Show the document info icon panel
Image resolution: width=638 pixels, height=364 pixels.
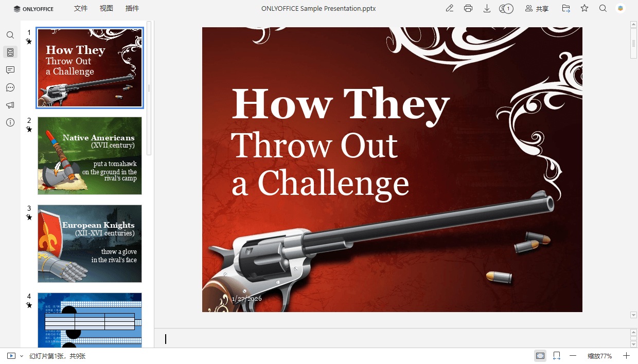tap(10, 122)
